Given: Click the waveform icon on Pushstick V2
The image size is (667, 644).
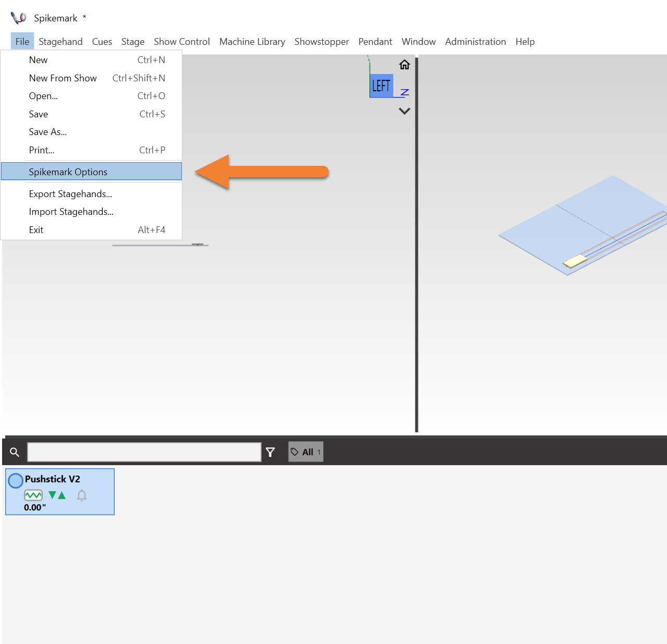Looking at the screenshot, I should (33, 495).
